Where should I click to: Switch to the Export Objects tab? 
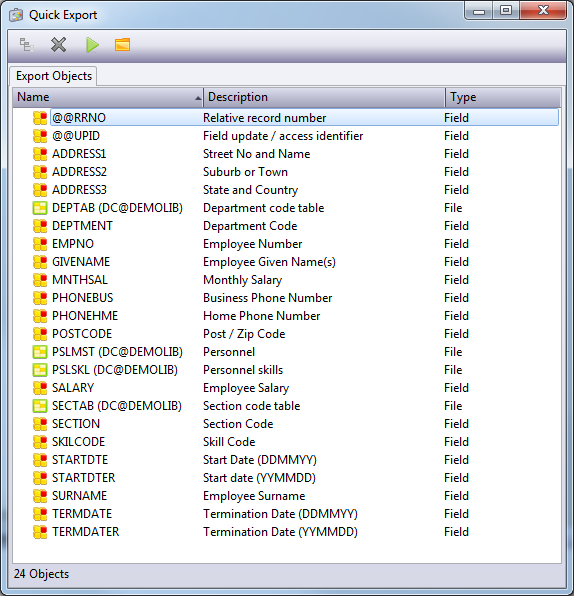[x=54, y=76]
